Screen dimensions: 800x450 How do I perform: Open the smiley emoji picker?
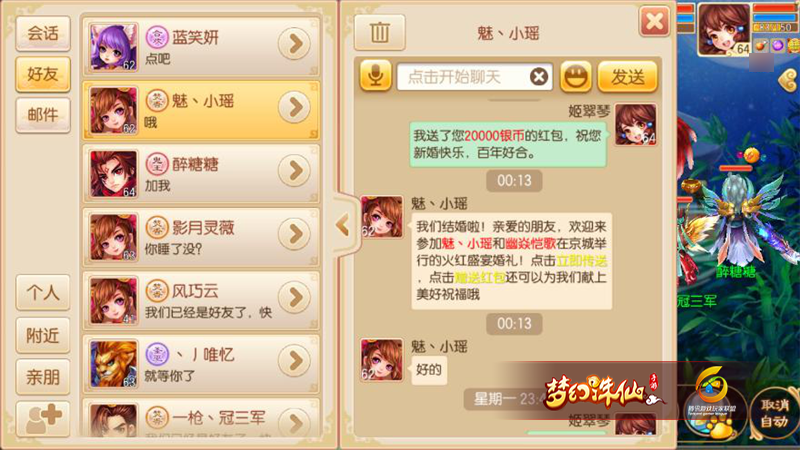(x=576, y=77)
